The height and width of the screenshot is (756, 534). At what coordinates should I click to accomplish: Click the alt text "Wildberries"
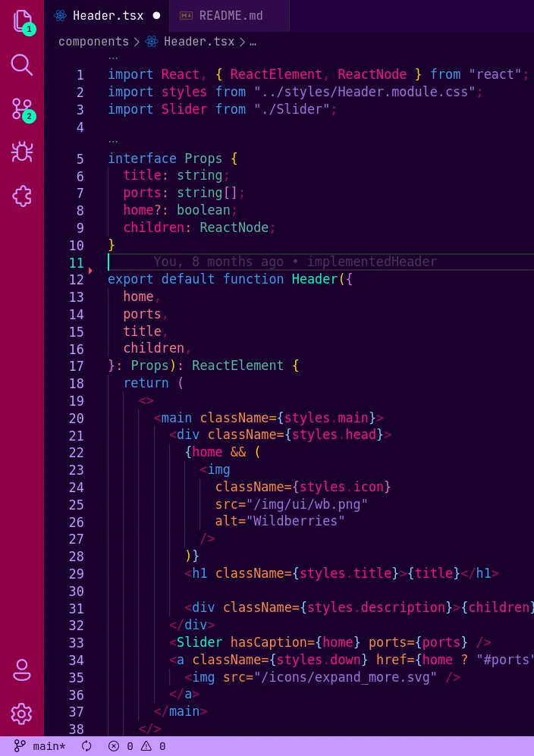(x=296, y=521)
